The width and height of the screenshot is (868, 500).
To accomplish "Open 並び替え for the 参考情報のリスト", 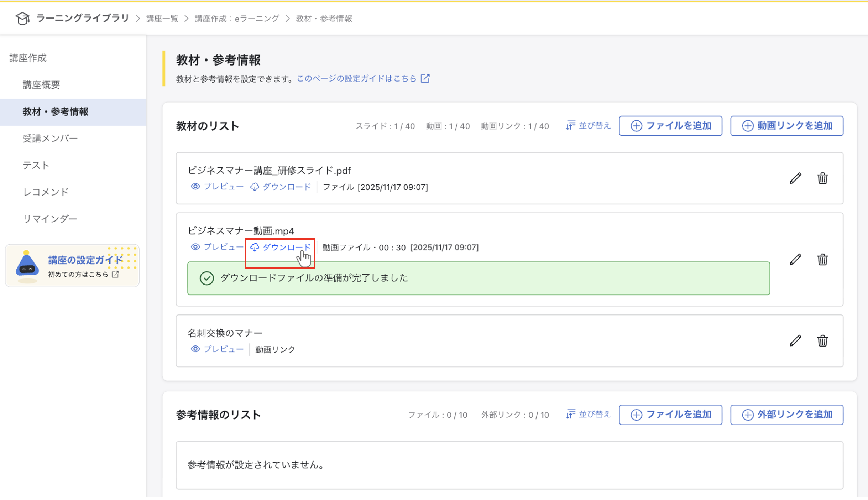I will (588, 415).
